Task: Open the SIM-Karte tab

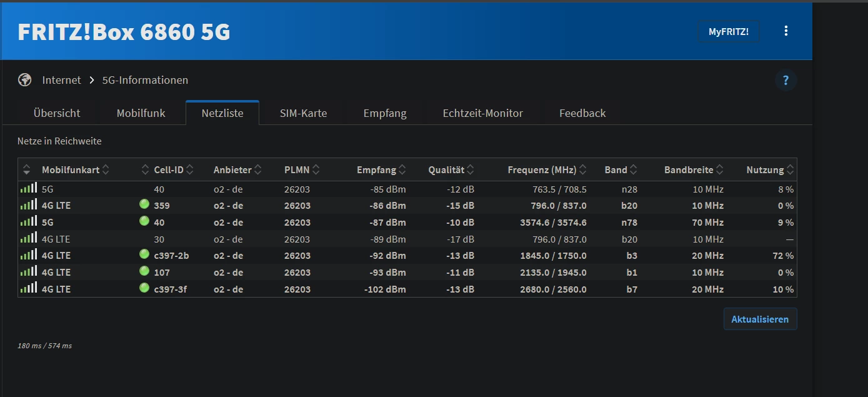Action: pyautogui.click(x=303, y=113)
